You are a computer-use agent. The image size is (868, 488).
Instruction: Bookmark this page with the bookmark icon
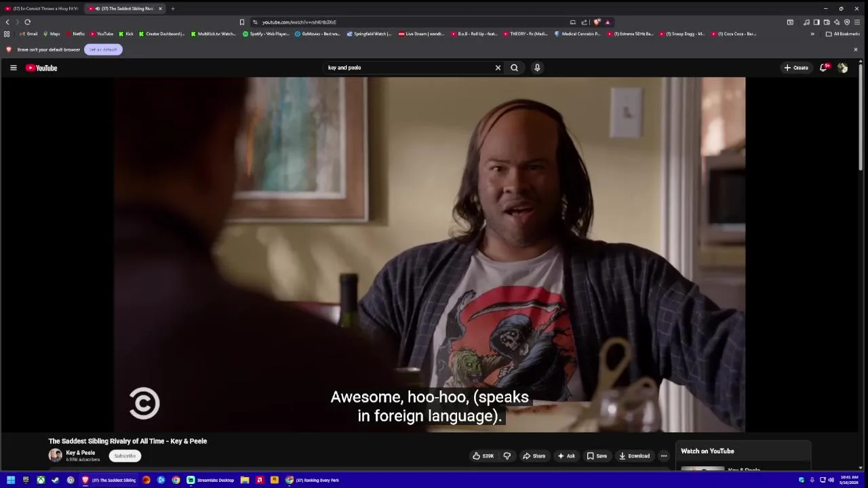[242, 22]
